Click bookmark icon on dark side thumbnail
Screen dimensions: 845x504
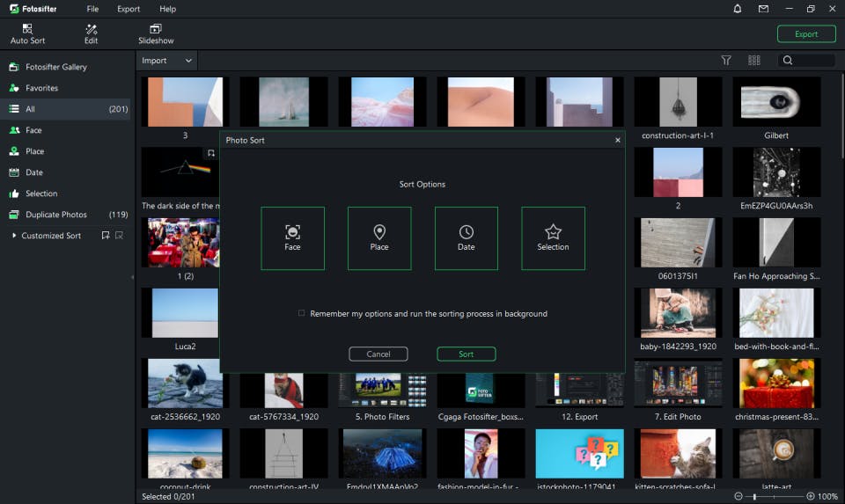211,153
